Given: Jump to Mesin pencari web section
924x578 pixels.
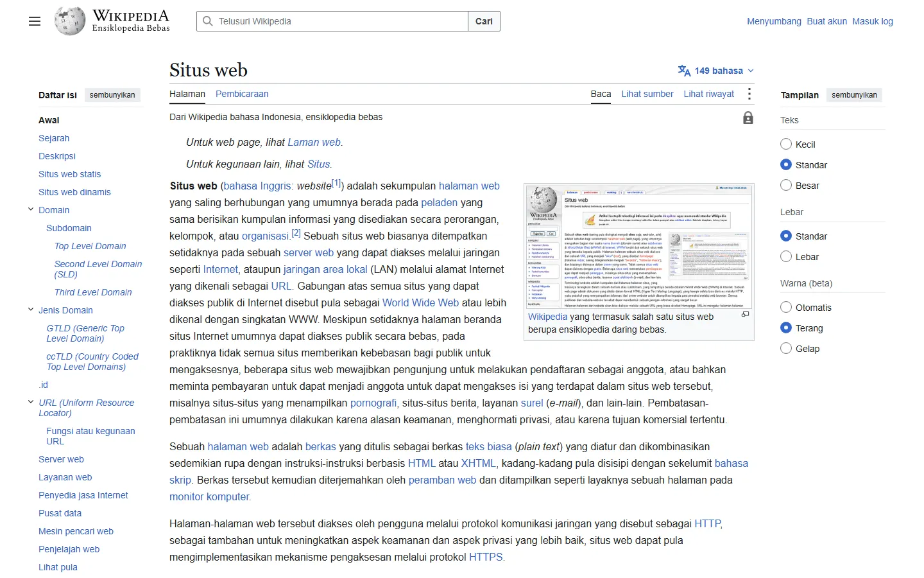Looking at the screenshot, I should pyautogui.click(x=76, y=531).
